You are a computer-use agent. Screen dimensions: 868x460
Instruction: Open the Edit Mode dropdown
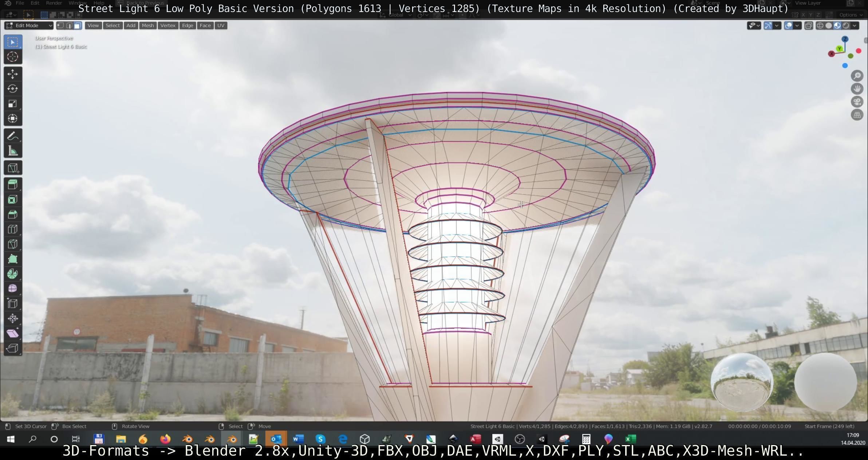[29, 25]
